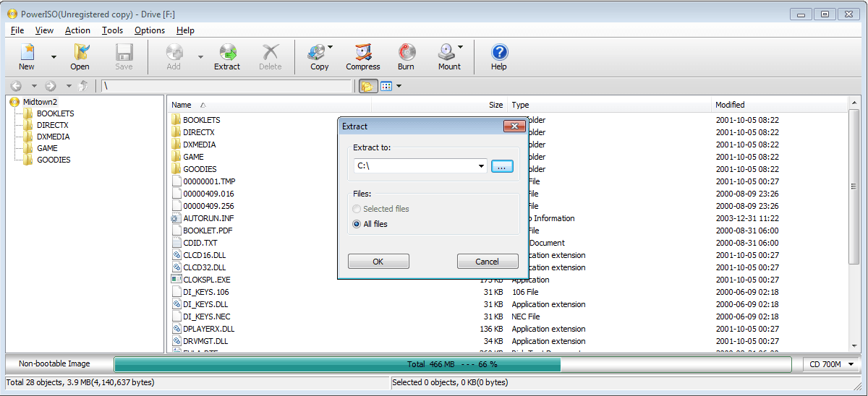Viewport: 868px width, 396px height.
Task: Open the Tools menu
Action: [112, 30]
